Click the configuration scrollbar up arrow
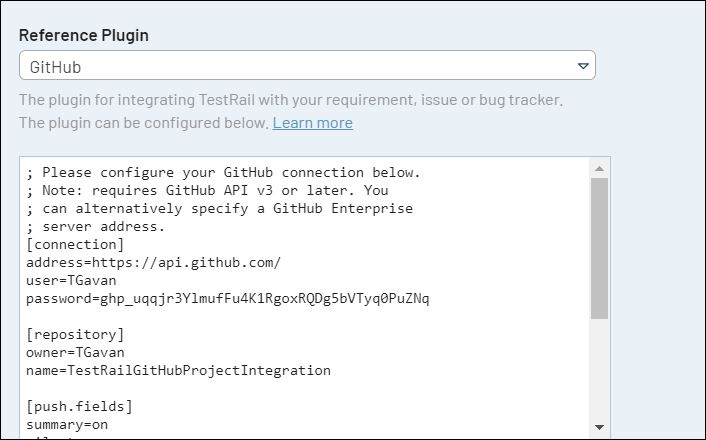Image resolution: width=706 pixels, height=440 pixels. [599, 168]
